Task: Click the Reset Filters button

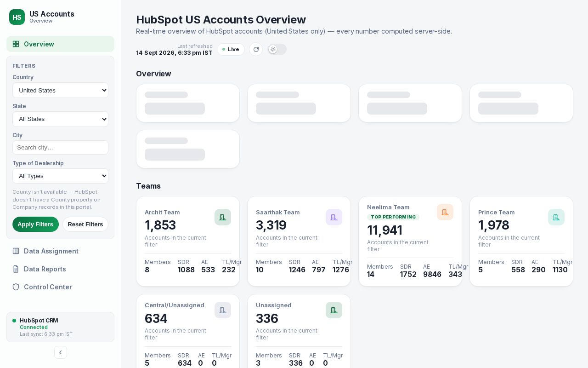Action: coord(85,224)
